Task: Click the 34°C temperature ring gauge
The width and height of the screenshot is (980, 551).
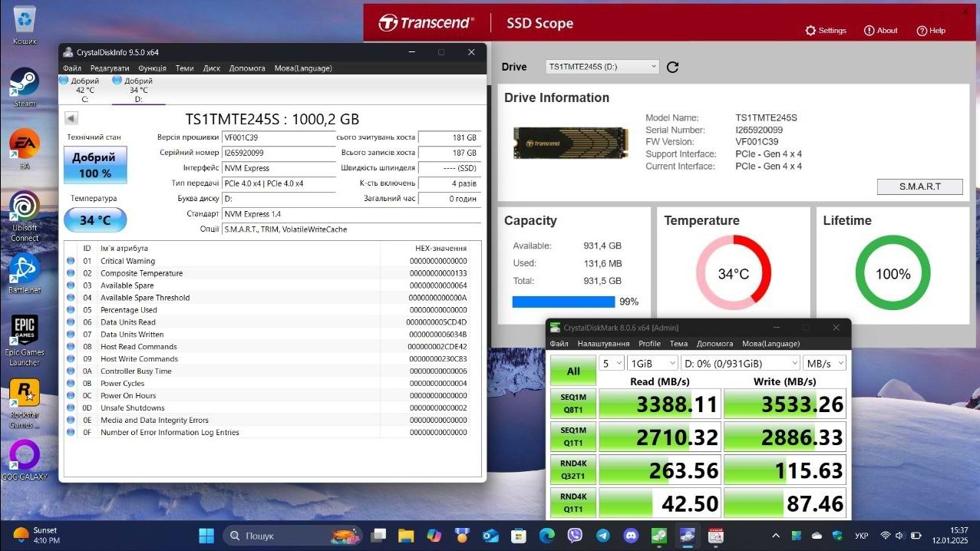Action: tap(734, 274)
